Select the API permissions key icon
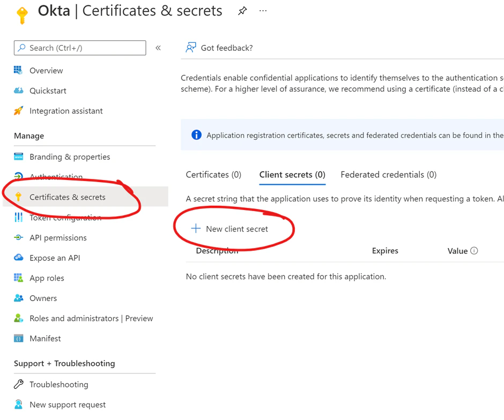This screenshot has height=420, width=504. point(18,237)
